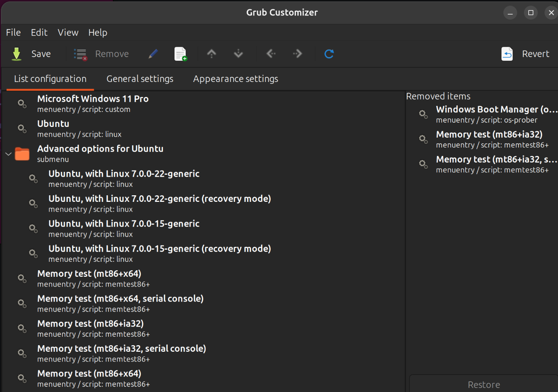
Task: Click gear icon of removed Memory test (mt86+ia32)
Action: (x=424, y=139)
